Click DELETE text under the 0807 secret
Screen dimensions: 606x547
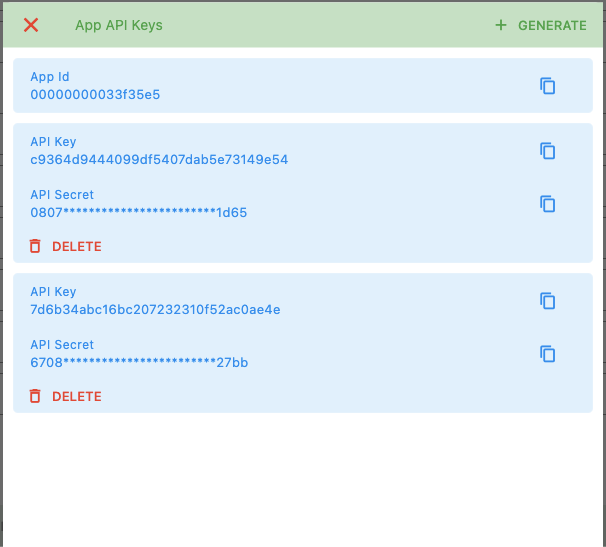click(77, 246)
